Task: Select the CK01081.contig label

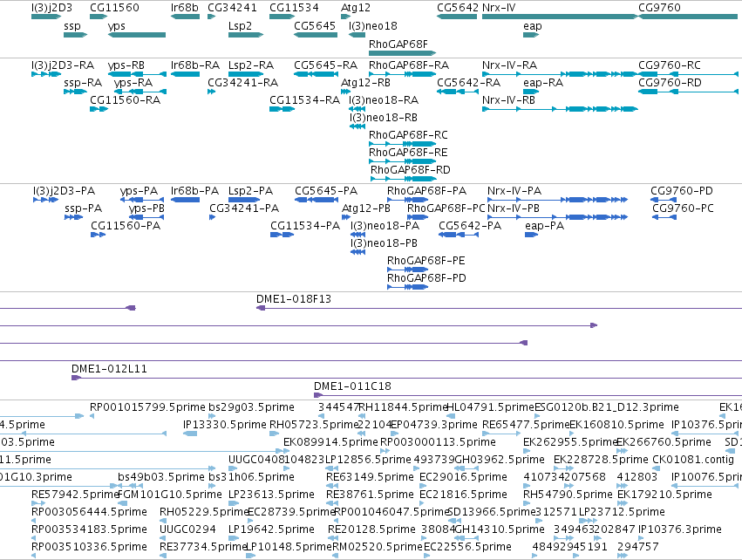Action: pyautogui.click(x=693, y=460)
